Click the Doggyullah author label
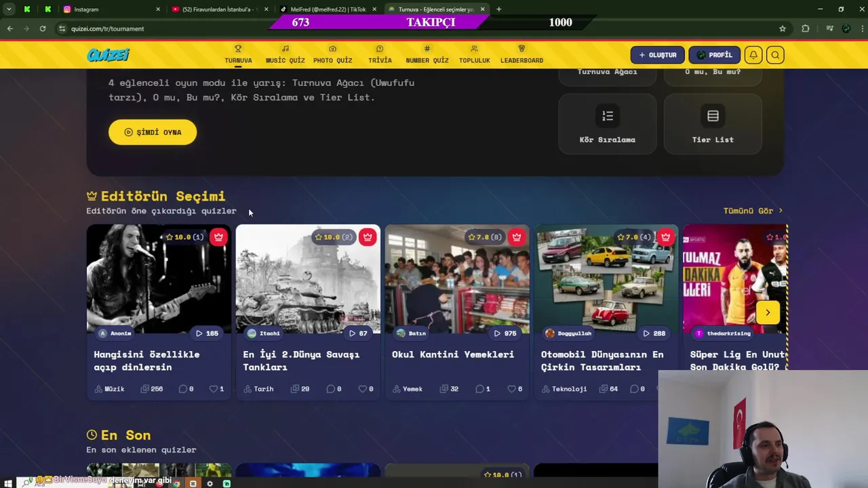868x488 pixels. [x=568, y=333]
